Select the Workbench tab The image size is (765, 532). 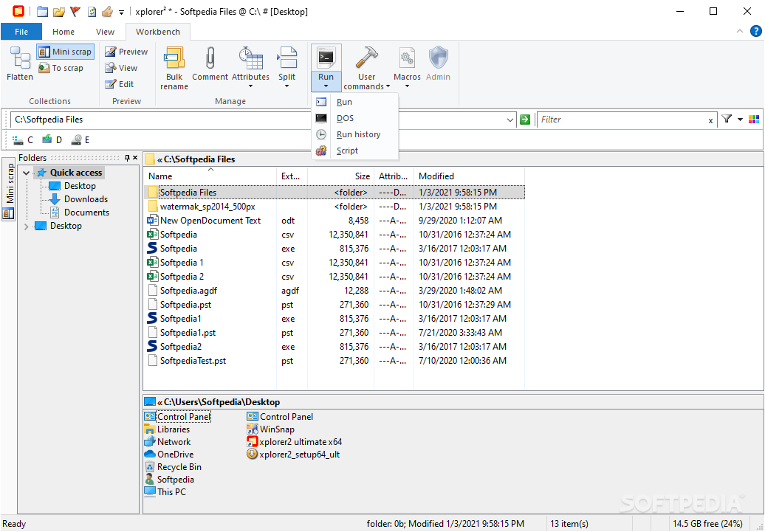[157, 32]
